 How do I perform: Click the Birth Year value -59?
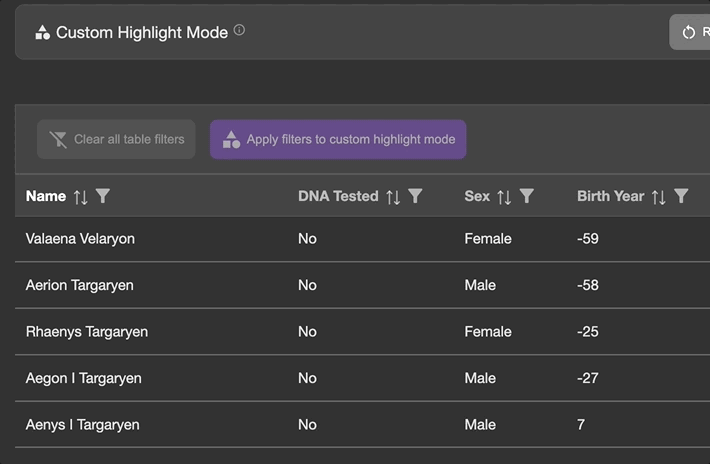tap(588, 239)
